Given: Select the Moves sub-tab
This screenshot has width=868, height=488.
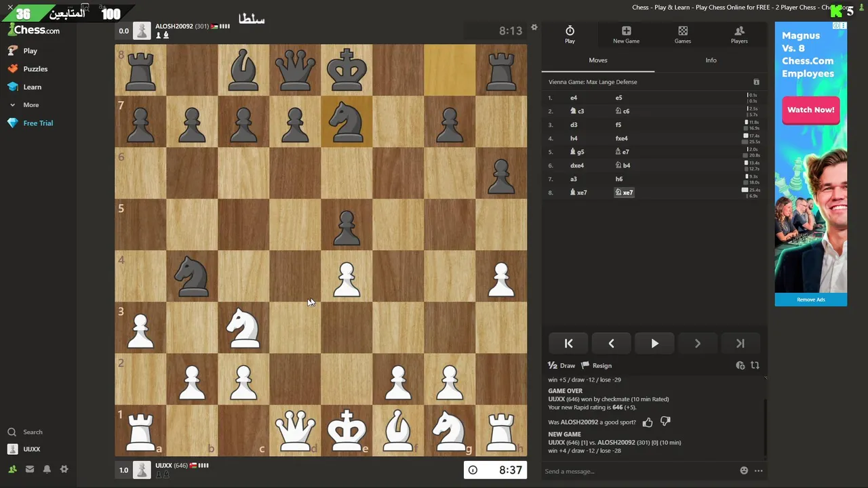Looking at the screenshot, I should 598,60.
